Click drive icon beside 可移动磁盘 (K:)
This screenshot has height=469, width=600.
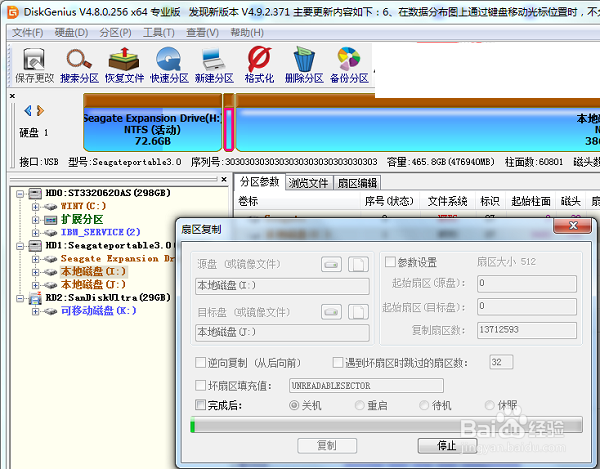click(x=51, y=311)
